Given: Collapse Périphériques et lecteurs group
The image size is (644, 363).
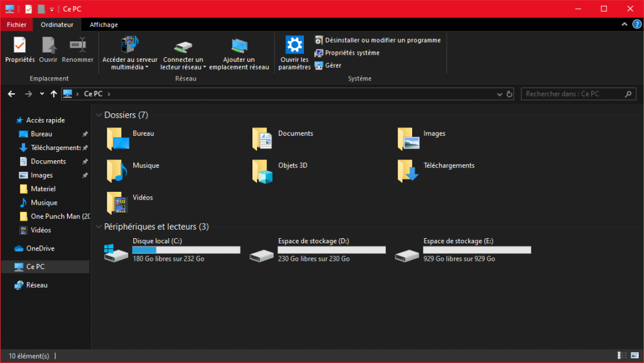Looking at the screenshot, I should pyautogui.click(x=99, y=227).
